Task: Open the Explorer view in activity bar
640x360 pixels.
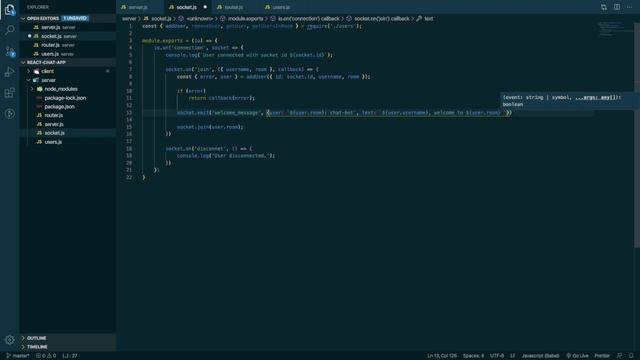Action: [x=10, y=9]
